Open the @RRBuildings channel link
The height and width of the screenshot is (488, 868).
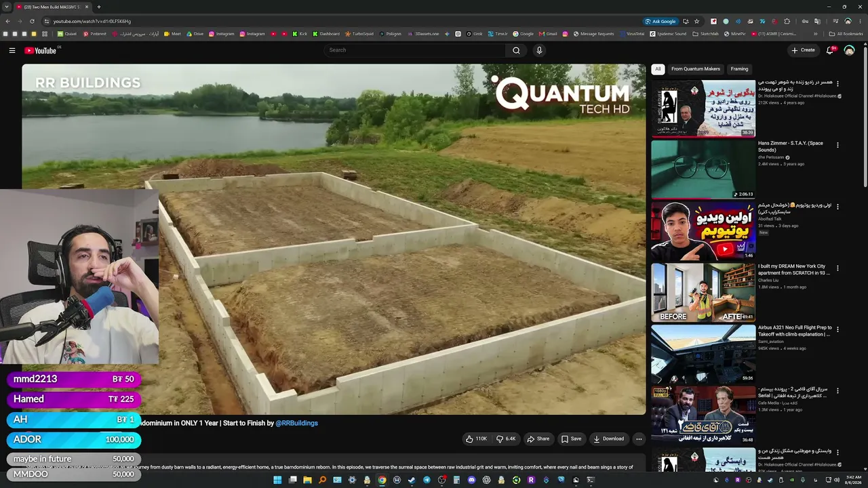coord(296,423)
